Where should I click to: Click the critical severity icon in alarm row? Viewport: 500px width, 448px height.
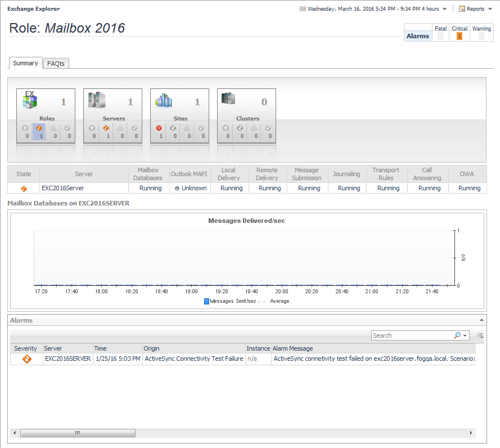pos(26,359)
